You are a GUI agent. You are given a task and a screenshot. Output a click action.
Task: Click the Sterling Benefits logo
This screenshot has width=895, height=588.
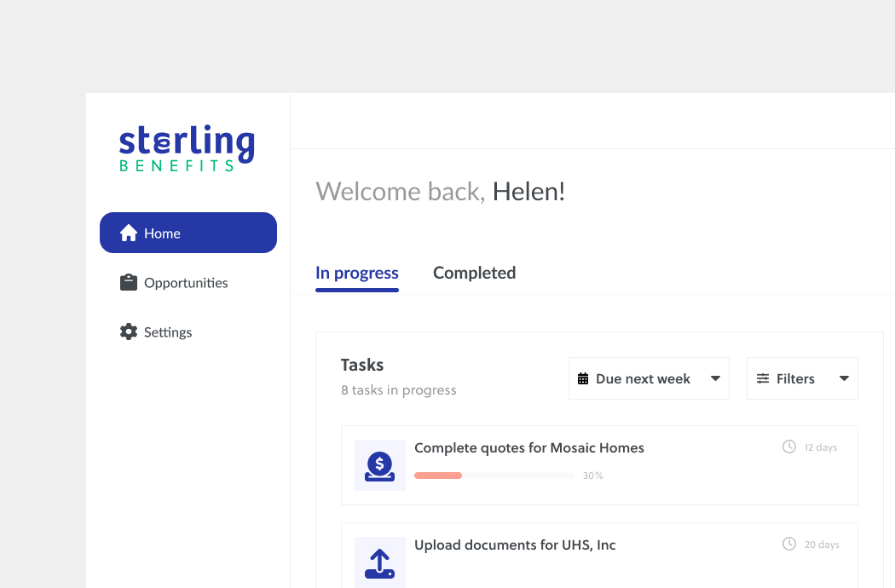(187, 149)
